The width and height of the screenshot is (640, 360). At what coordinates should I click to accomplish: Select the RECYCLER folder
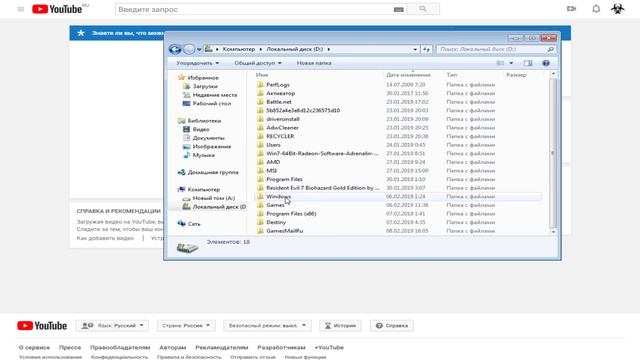click(280, 136)
